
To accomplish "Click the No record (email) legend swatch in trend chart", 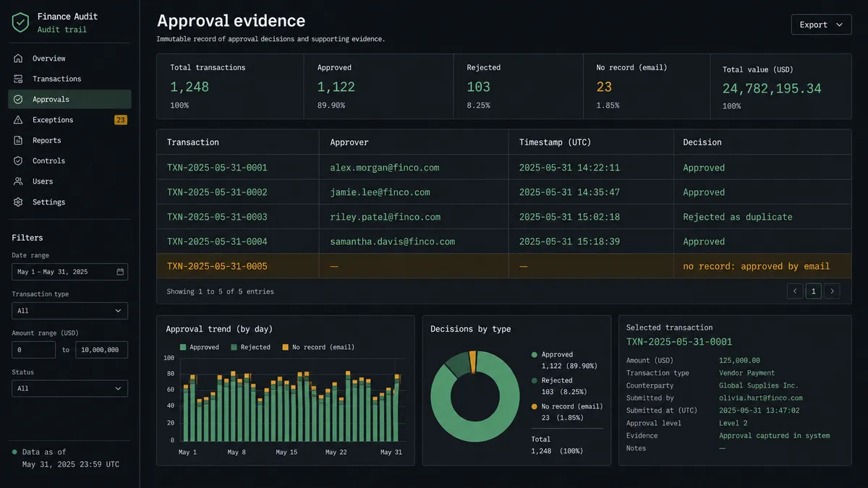I will [285, 348].
